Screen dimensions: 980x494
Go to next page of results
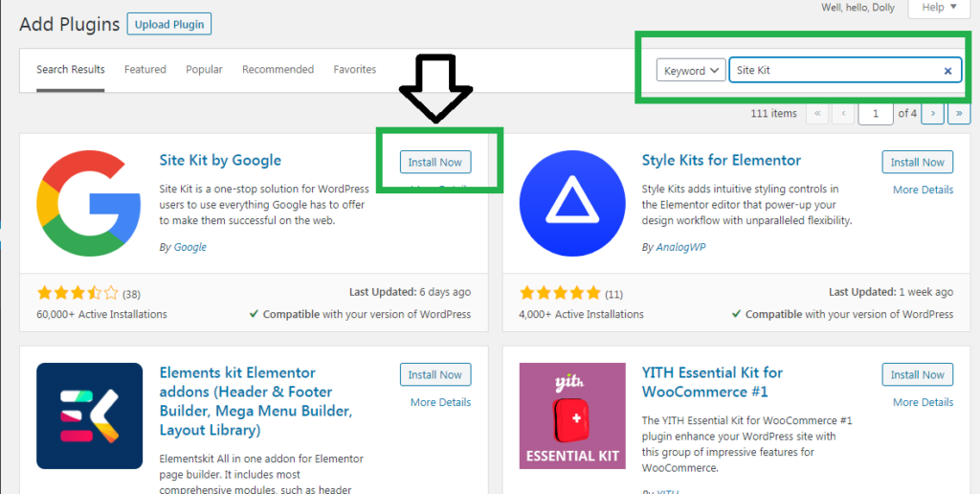932,114
